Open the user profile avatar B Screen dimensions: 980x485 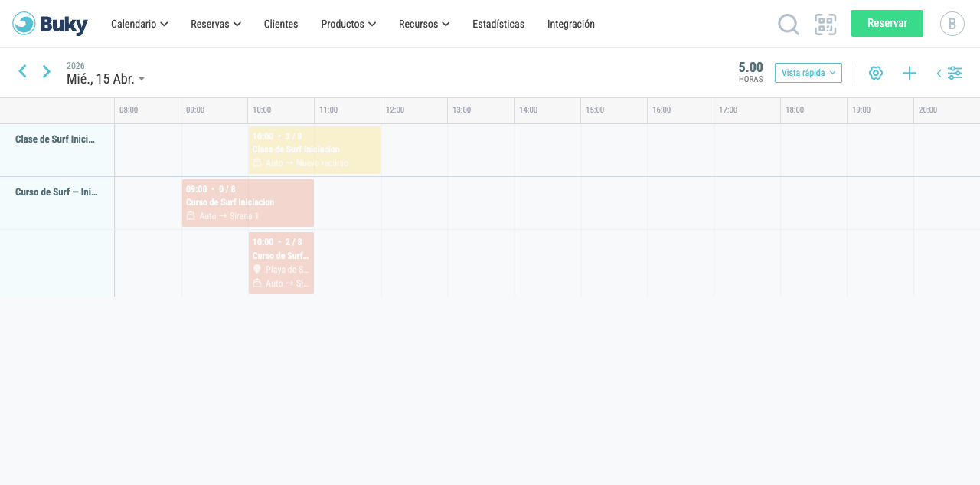tap(952, 24)
